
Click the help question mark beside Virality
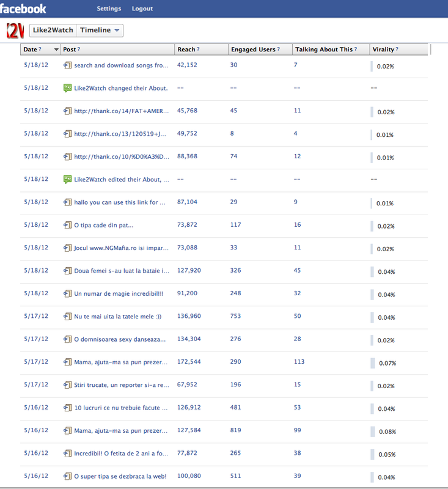tap(397, 50)
